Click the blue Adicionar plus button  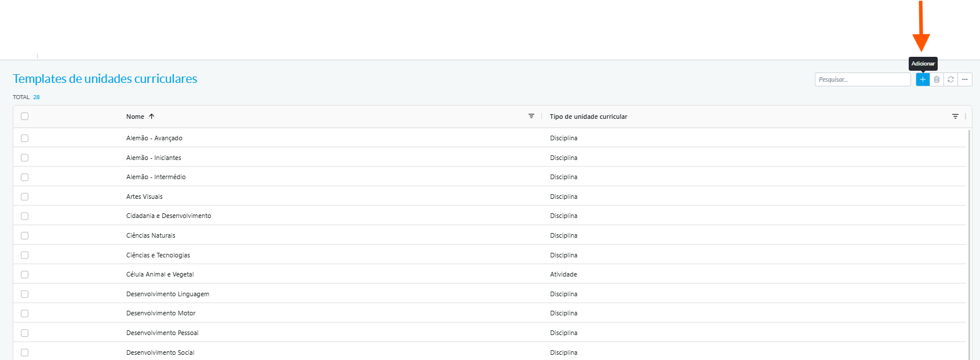click(x=923, y=79)
